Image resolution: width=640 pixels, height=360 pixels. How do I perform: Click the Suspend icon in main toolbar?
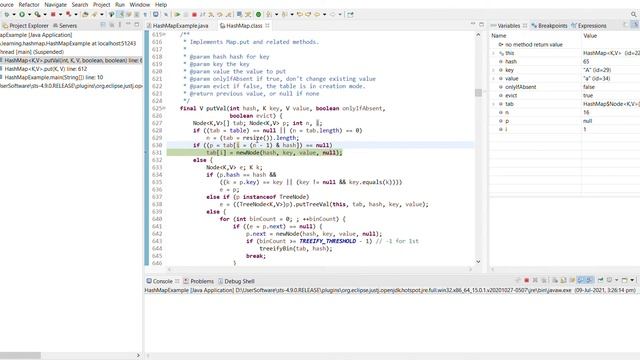pyautogui.click(x=186, y=14)
